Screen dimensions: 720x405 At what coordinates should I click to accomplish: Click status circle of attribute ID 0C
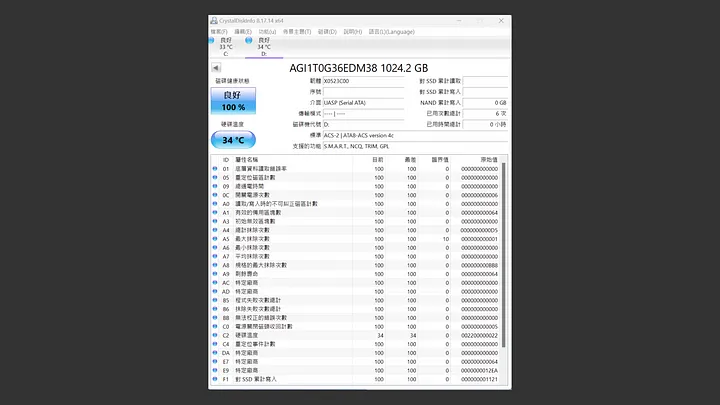(215, 195)
